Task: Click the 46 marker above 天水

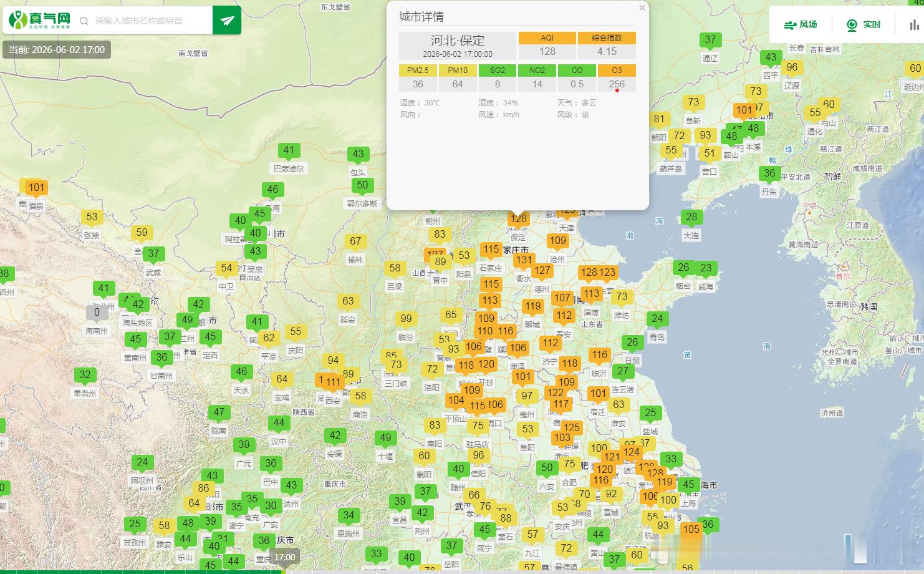Action: 241,372
